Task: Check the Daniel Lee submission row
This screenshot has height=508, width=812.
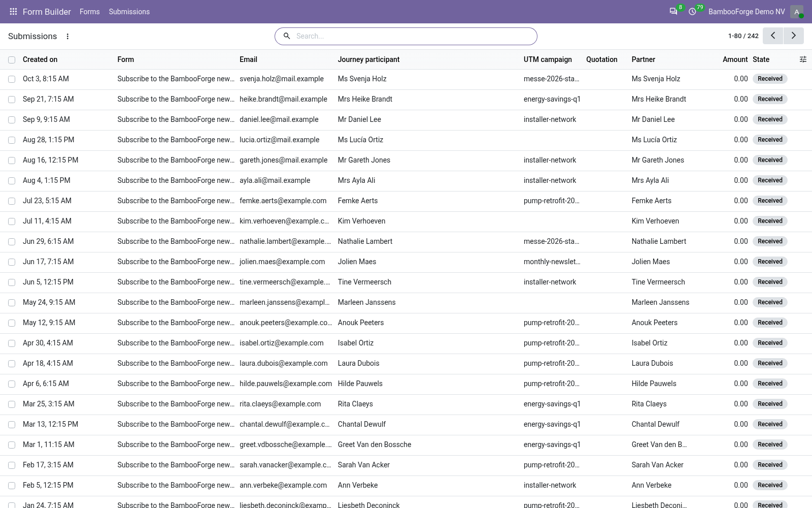Action: click(x=12, y=120)
